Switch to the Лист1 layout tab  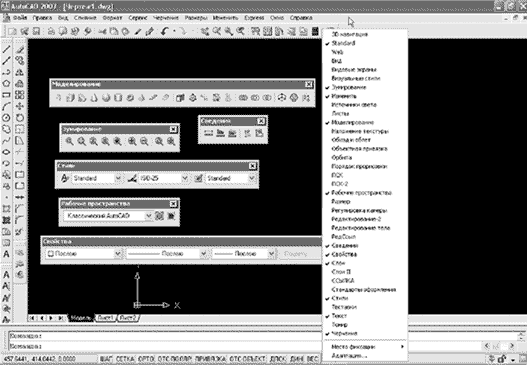106,318
